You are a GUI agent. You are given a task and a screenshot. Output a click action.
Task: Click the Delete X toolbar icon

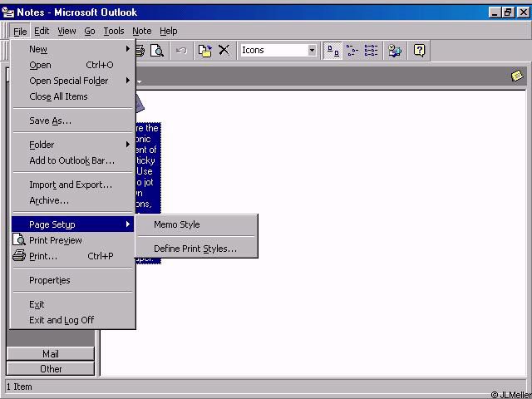(x=224, y=51)
